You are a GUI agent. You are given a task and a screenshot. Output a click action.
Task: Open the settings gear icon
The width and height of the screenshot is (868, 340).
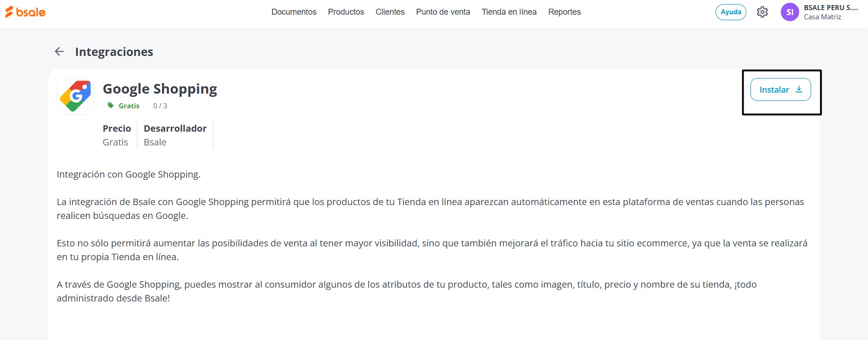point(762,12)
